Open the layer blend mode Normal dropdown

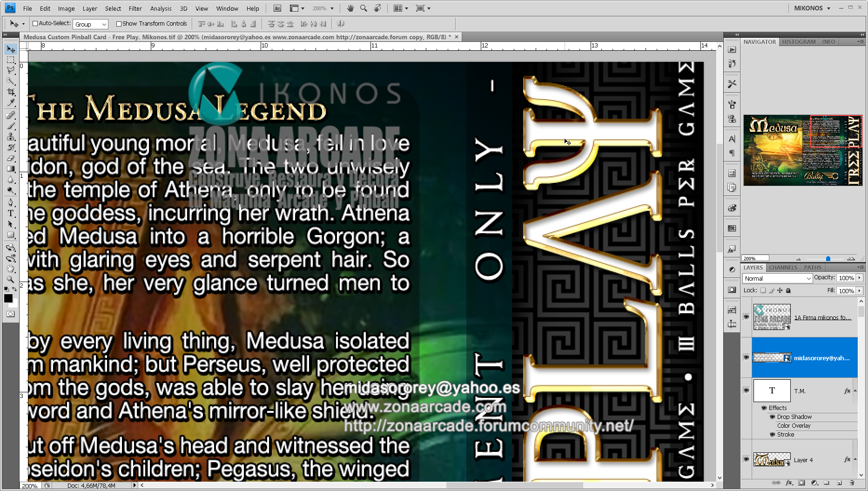(x=777, y=278)
